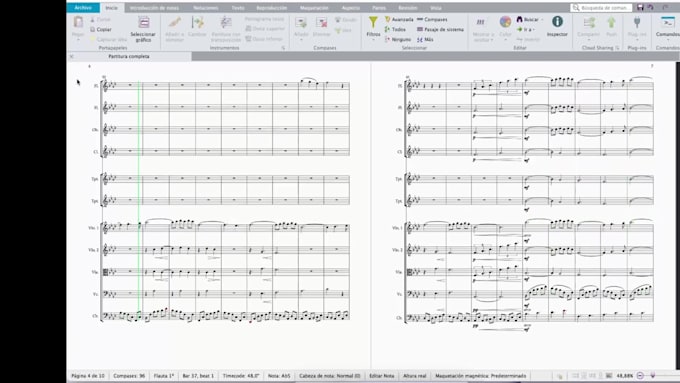The height and width of the screenshot is (383, 680).
Task: Click Ossia superior command
Action: (265, 29)
